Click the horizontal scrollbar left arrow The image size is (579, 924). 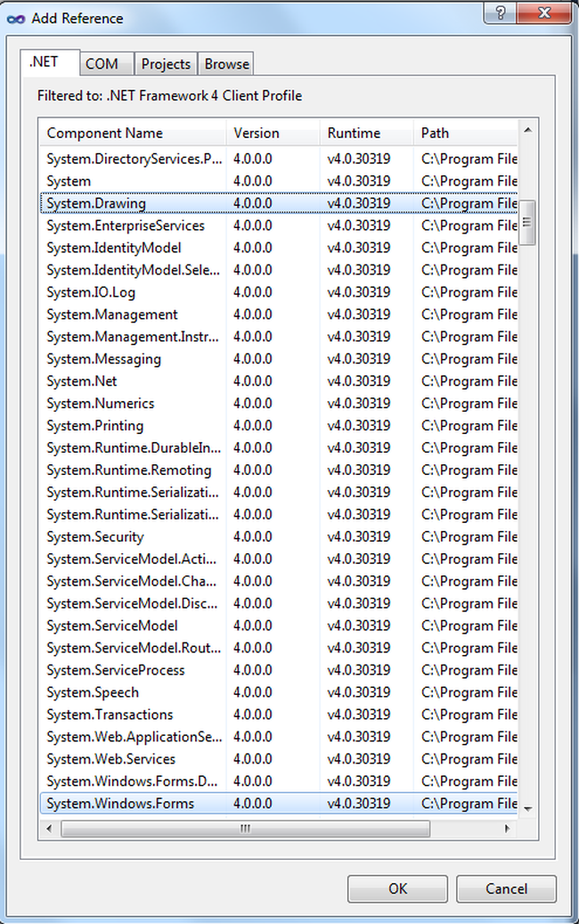pos(49,829)
